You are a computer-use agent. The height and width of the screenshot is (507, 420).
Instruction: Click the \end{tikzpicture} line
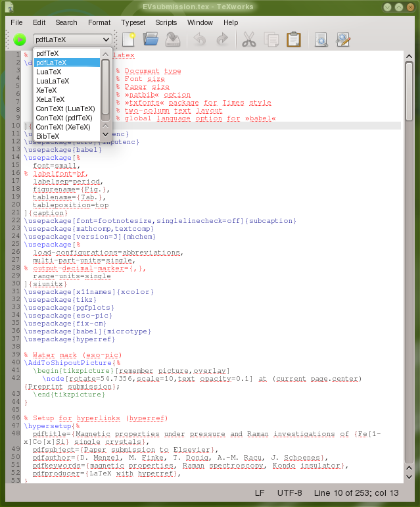[69, 395]
